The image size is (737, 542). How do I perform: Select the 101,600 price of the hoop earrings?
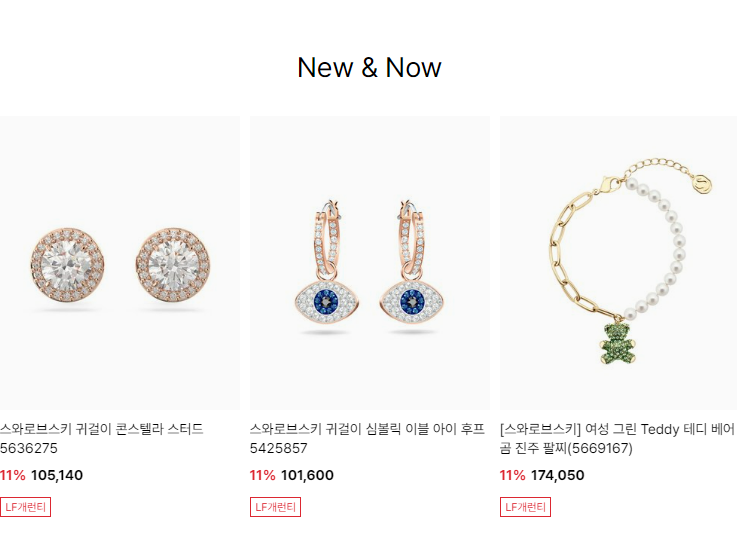pyautogui.click(x=307, y=475)
